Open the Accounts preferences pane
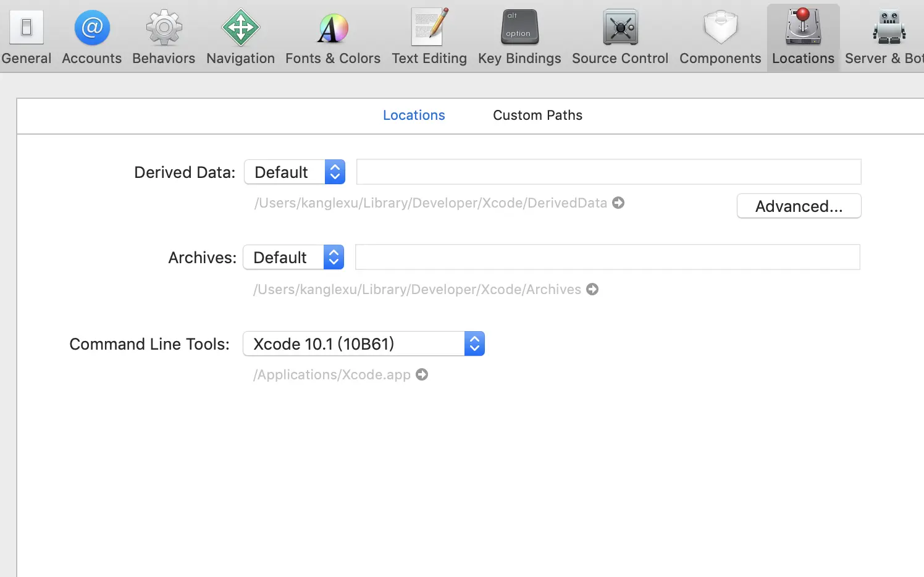 coord(92,37)
